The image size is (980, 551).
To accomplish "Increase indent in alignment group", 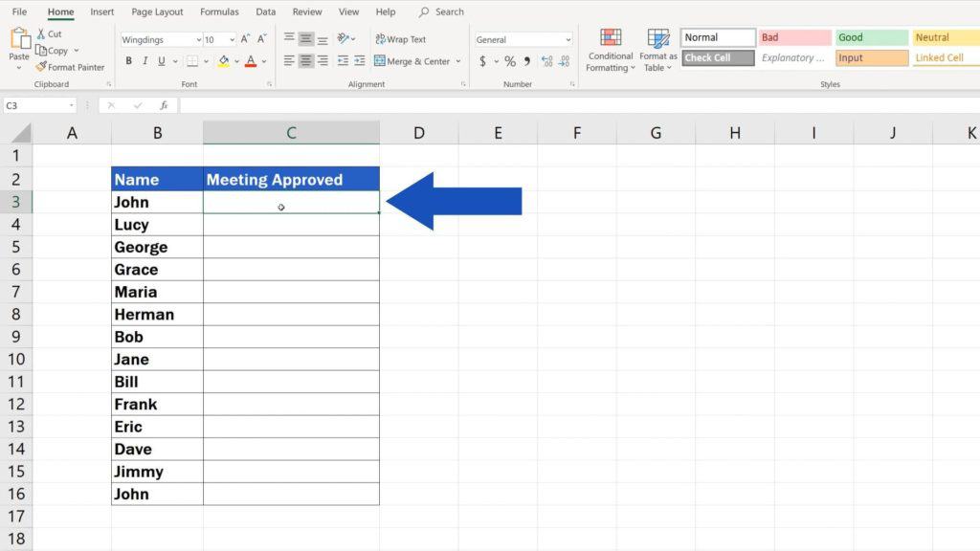I will (x=360, y=60).
